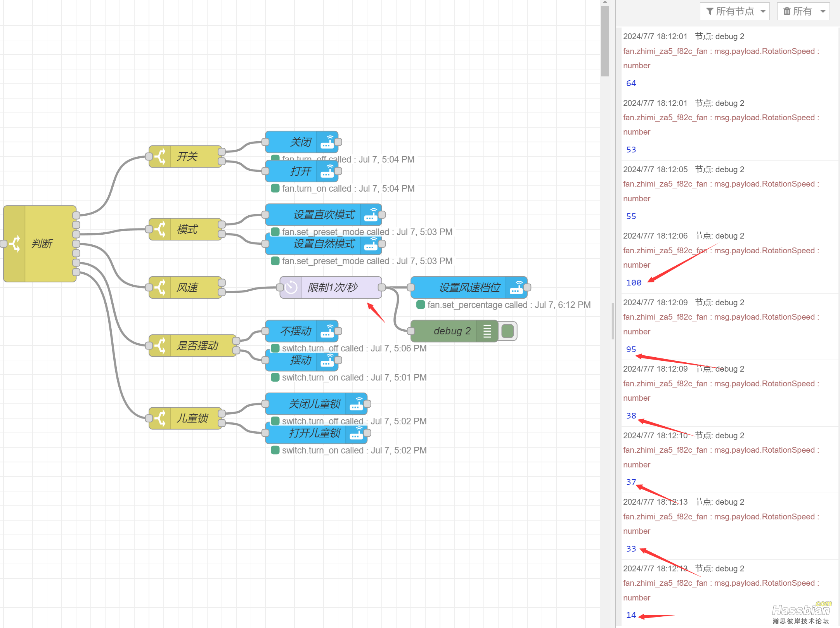Open the 所有 clear-messages dropdown
Viewport: 840px width, 628px height.
point(803,11)
